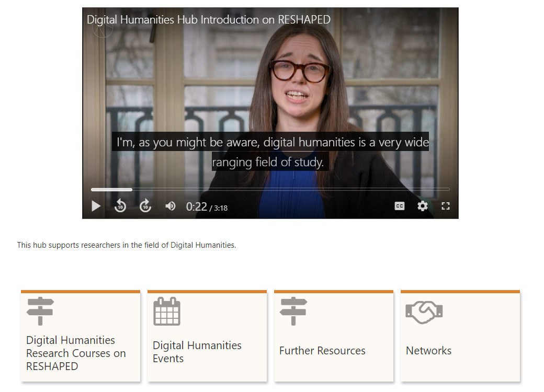Image resolution: width=544 pixels, height=392 pixels.
Task: Click the 0:22 elapsed time display
Action: [x=196, y=207]
